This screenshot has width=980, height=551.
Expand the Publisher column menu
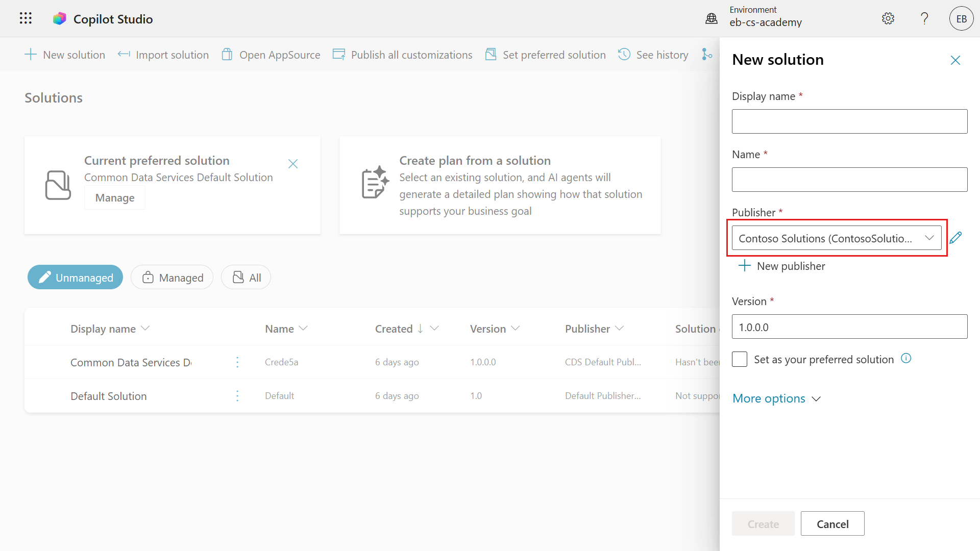click(x=619, y=329)
